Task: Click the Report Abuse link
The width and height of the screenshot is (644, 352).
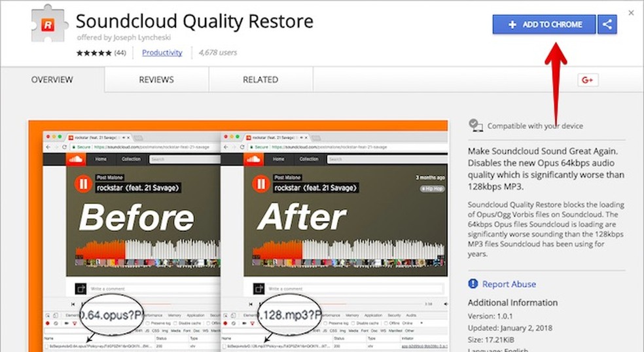Action: 509,284
